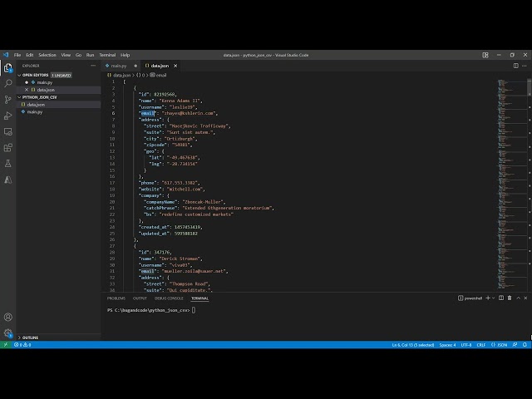532x399 pixels.
Task: Open the Extensions view
Action: 7,148
